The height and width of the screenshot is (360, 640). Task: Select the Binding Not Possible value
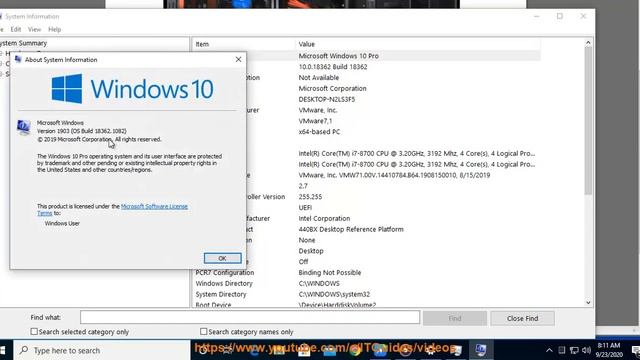coord(330,273)
